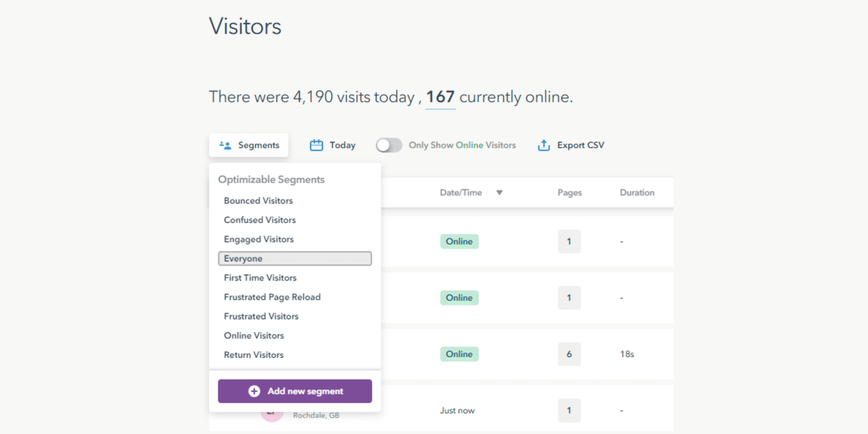868x434 pixels.
Task: Select Bounced Visitors segment
Action: coord(258,201)
